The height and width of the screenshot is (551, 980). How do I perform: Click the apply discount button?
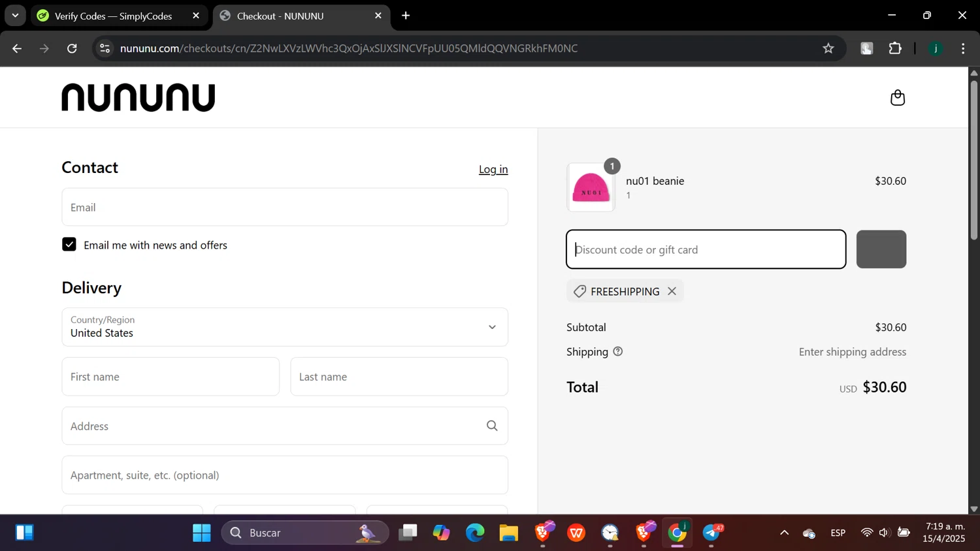click(881, 249)
